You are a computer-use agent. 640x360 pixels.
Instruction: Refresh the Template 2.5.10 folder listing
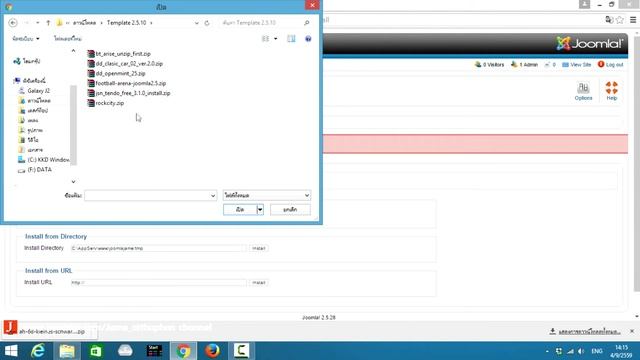(x=207, y=23)
